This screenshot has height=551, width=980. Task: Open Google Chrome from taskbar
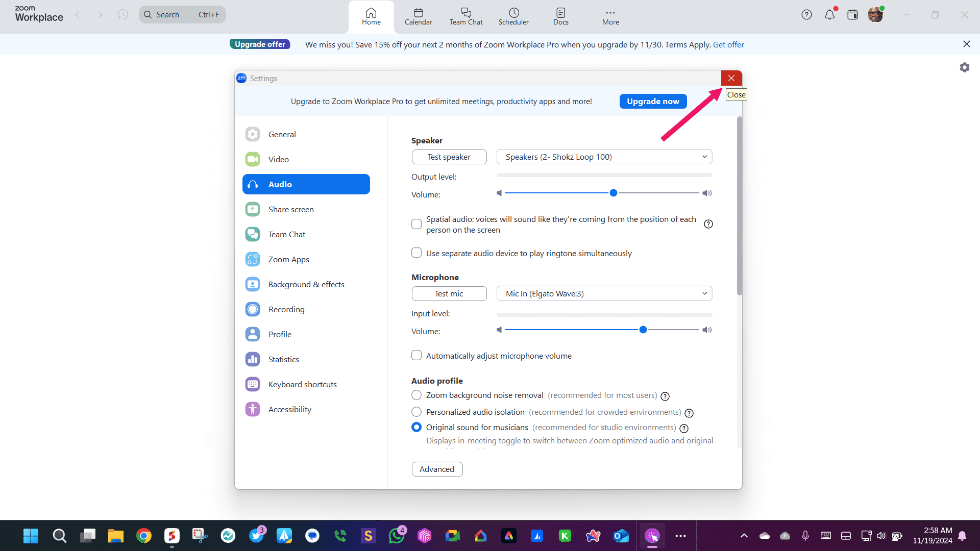pyautogui.click(x=144, y=536)
